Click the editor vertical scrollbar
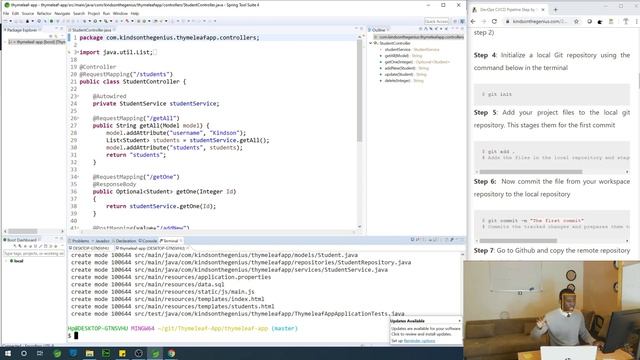 click(360, 90)
